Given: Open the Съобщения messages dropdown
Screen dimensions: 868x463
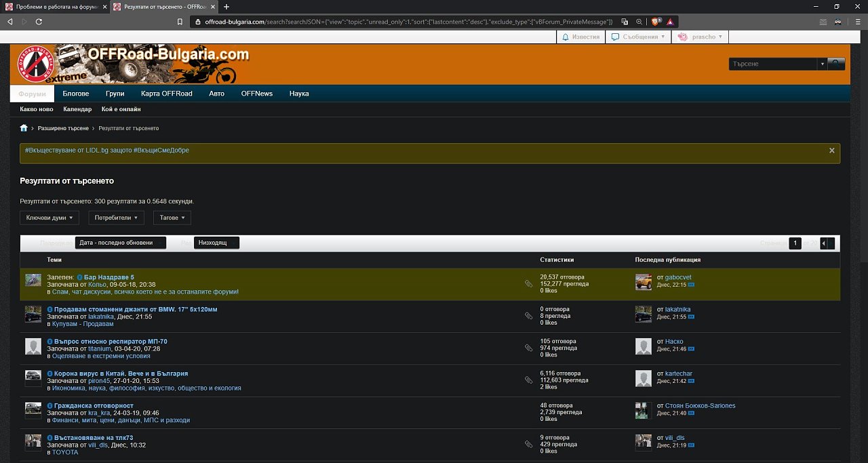Looking at the screenshot, I should [x=638, y=37].
